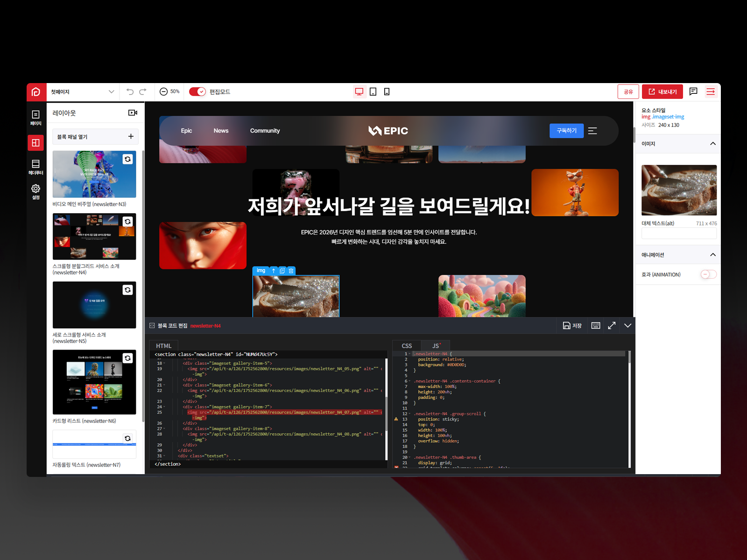Screen dimensions: 747x560
Task: Open the 페이지 sidebar tab
Action: [x=36, y=118]
